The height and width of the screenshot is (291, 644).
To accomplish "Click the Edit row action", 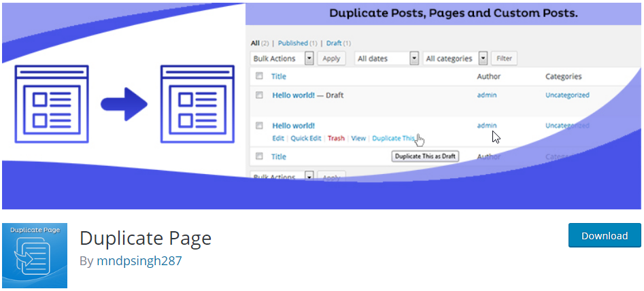I will tap(278, 138).
